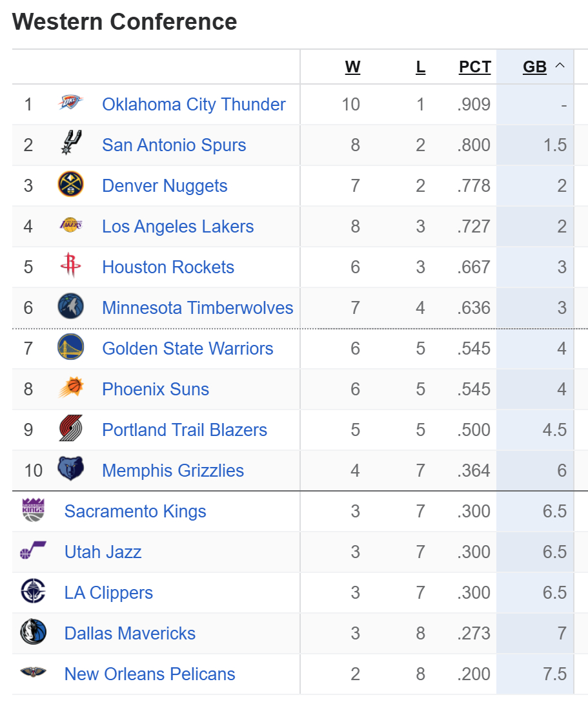588x706 pixels.
Task: Click the Sacramento Kings logo
Action: pos(33,511)
